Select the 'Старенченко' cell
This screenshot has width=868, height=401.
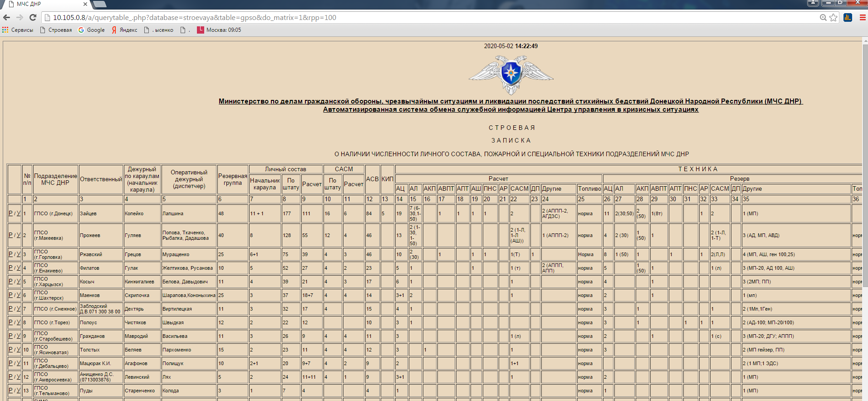pos(142,391)
